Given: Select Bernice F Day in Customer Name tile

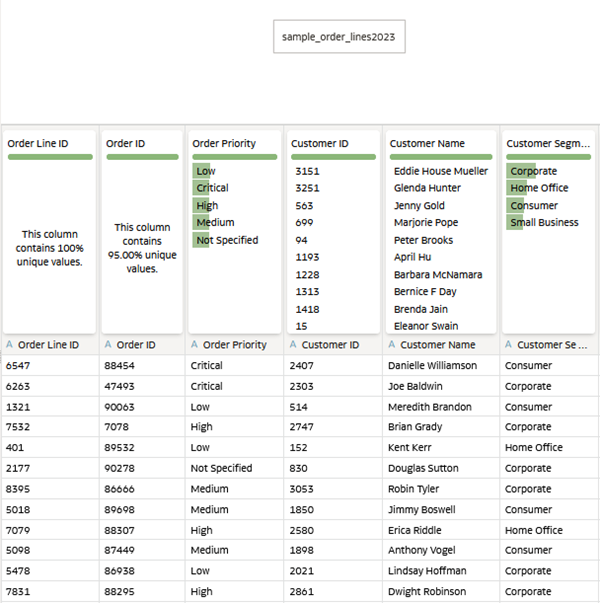Looking at the screenshot, I should 425,292.
